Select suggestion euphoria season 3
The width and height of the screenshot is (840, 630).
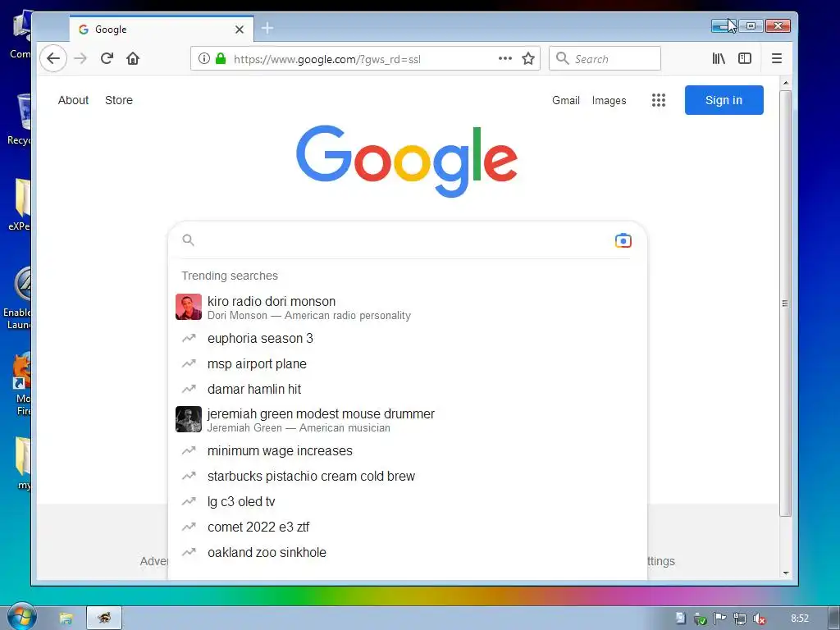point(407,339)
